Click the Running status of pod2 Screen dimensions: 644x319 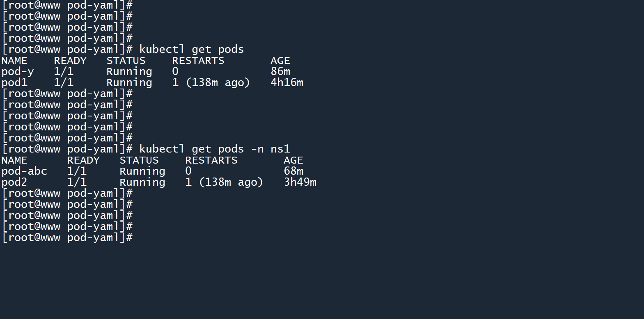coord(142,182)
